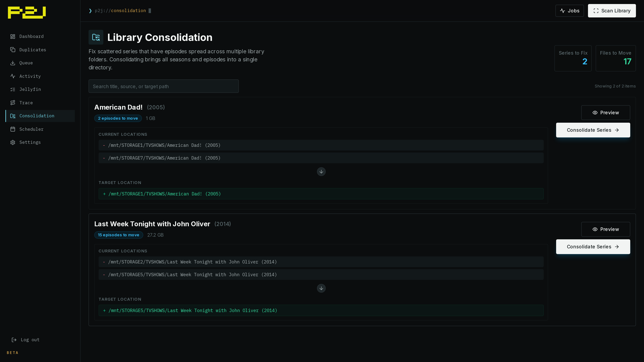Click the BETA label
Screen dimensions: 644x362
(13, 353)
